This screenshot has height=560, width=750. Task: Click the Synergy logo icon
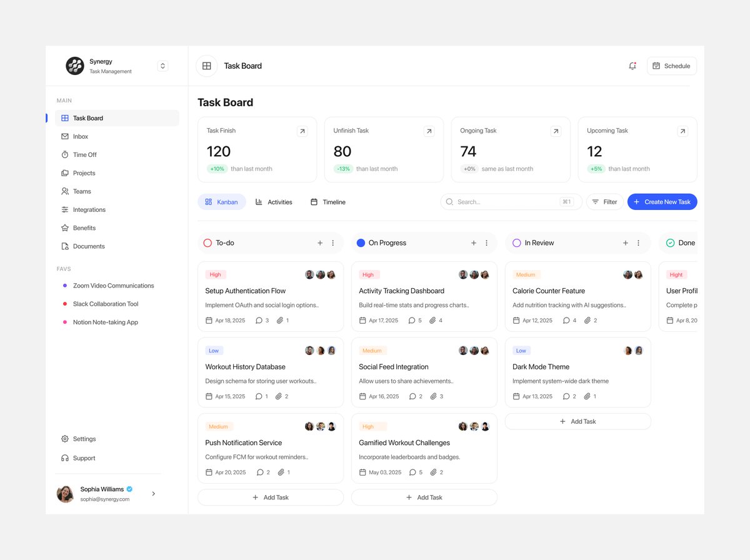click(x=75, y=66)
